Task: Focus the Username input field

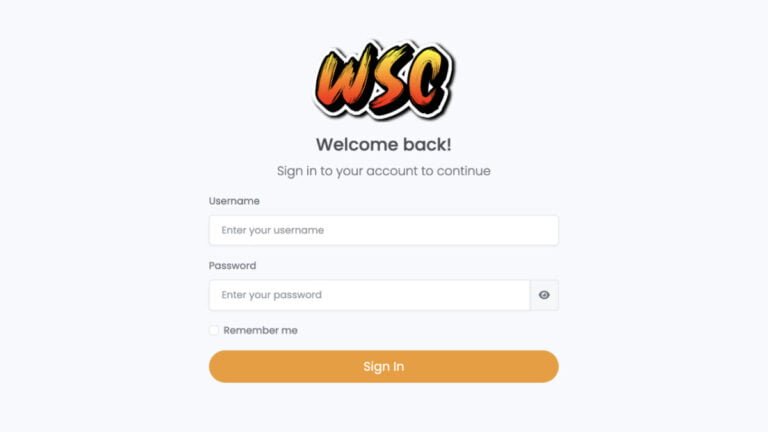Action: (x=384, y=230)
